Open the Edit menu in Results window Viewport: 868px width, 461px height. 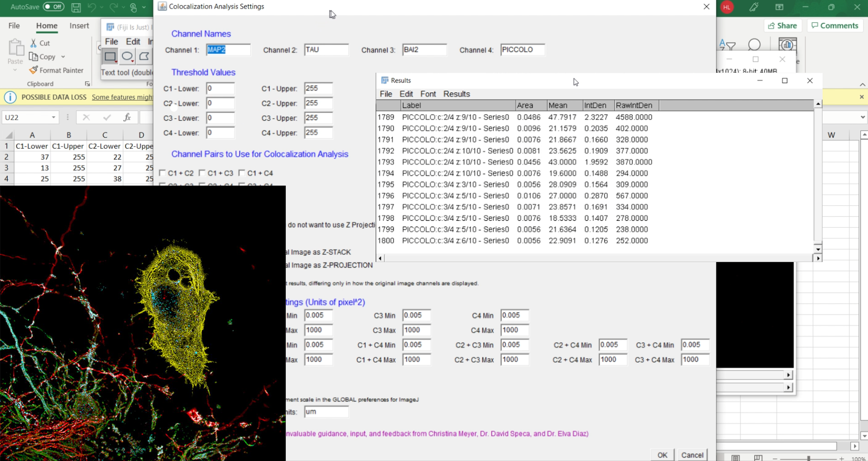pyautogui.click(x=406, y=94)
